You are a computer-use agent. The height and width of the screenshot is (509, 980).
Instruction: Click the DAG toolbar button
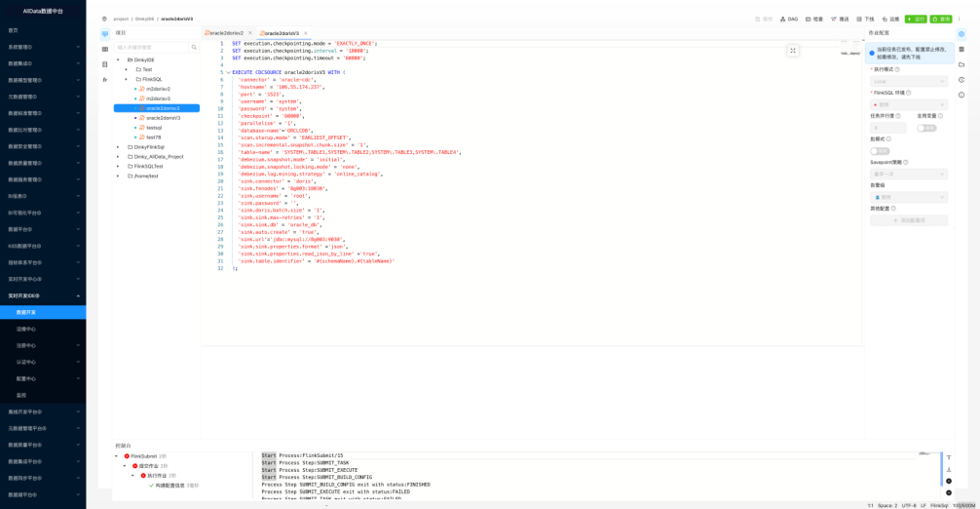pyautogui.click(x=789, y=19)
